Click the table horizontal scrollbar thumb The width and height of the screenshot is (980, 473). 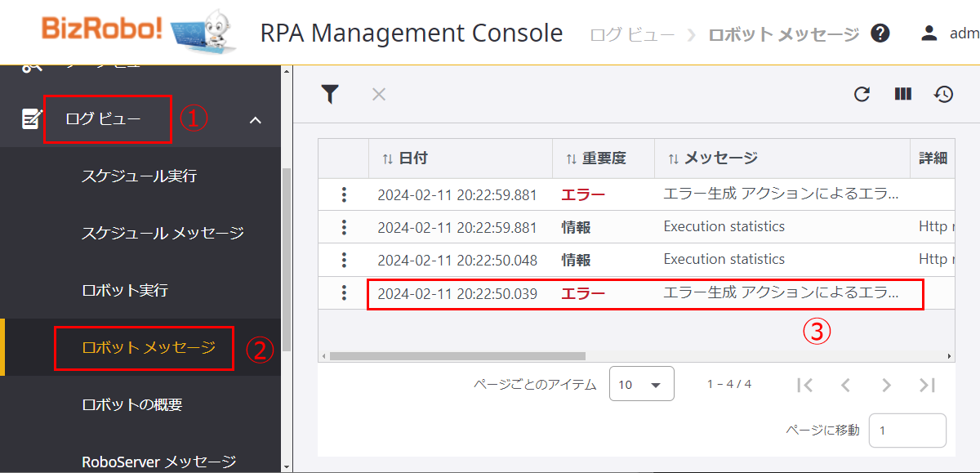point(457,356)
